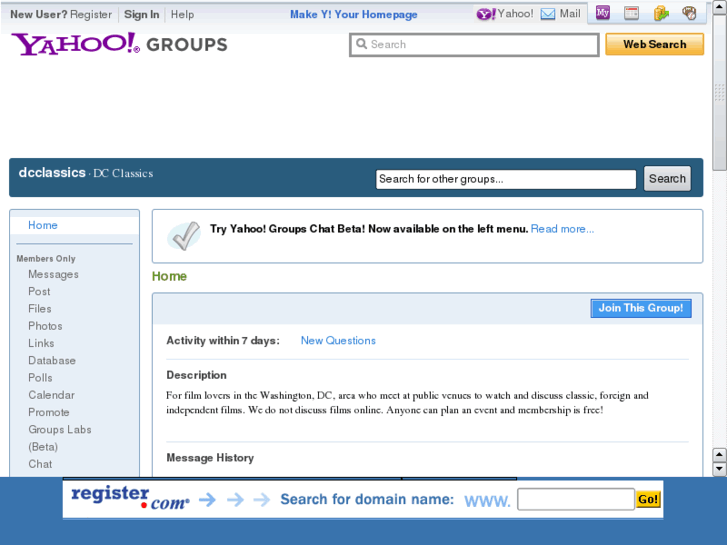Click the checkmark icon in Chat Beta notice
The width and height of the screenshot is (727, 545).
(x=184, y=236)
